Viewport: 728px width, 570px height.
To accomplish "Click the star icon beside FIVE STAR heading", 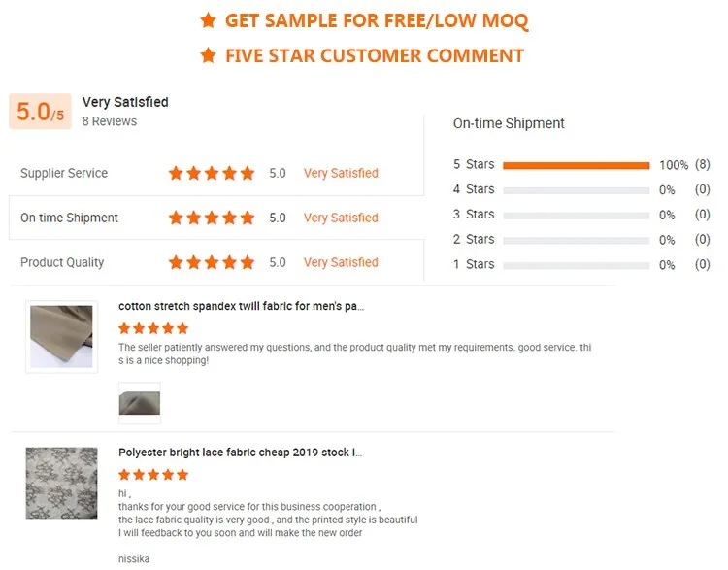I will pyautogui.click(x=208, y=55).
